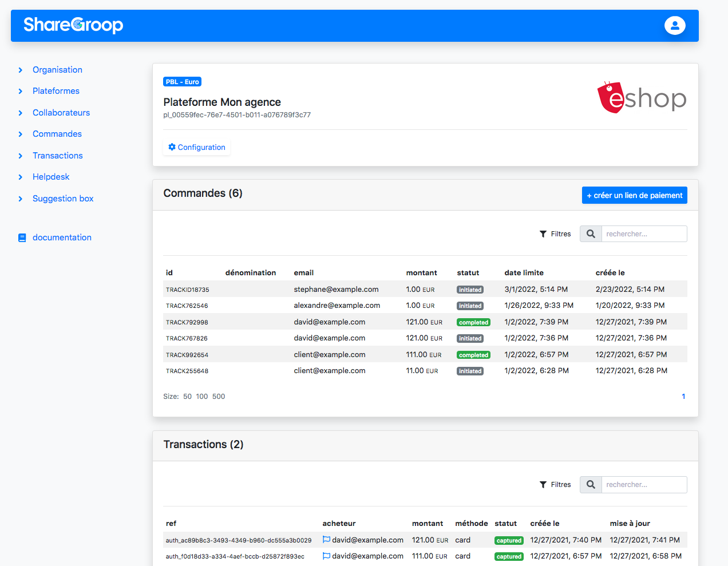Viewport: 728px width, 566px height.
Task: Click email alexandre@example.com
Action: click(x=337, y=306)
